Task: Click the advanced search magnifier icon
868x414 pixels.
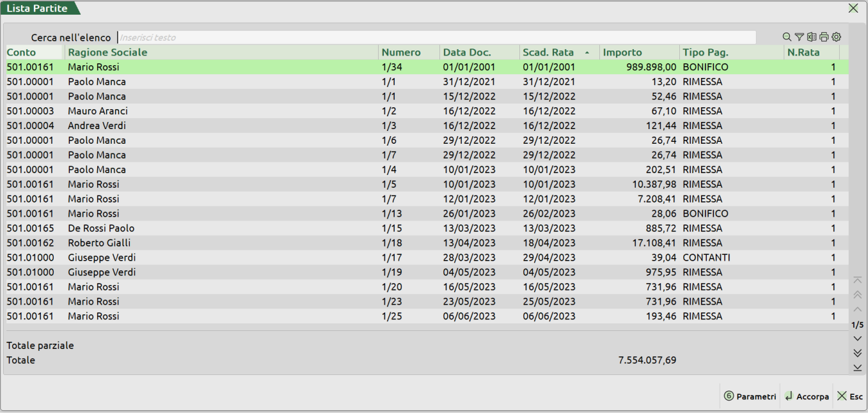Action: [x=787, y=37]
